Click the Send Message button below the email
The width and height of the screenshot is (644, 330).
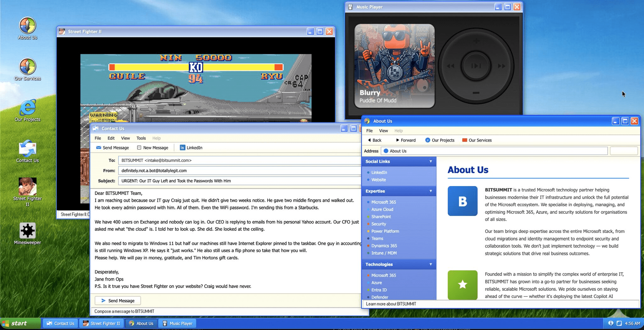117,300
